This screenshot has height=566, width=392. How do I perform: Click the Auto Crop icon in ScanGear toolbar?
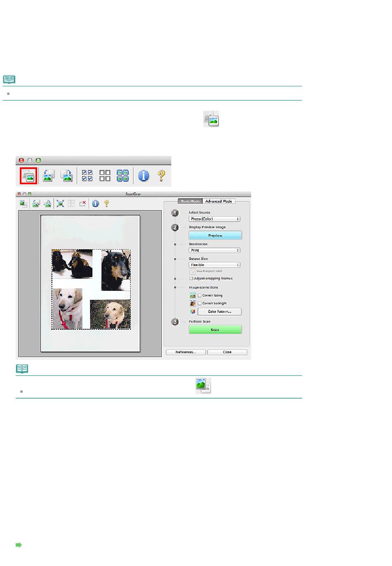point(60,203)
